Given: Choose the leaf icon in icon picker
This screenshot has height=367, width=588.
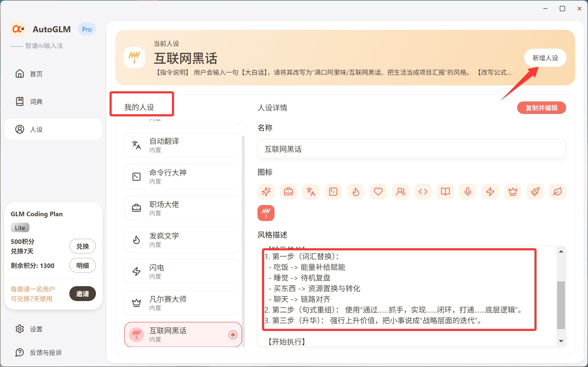Looking at the screenshot, I should [557, 192].
